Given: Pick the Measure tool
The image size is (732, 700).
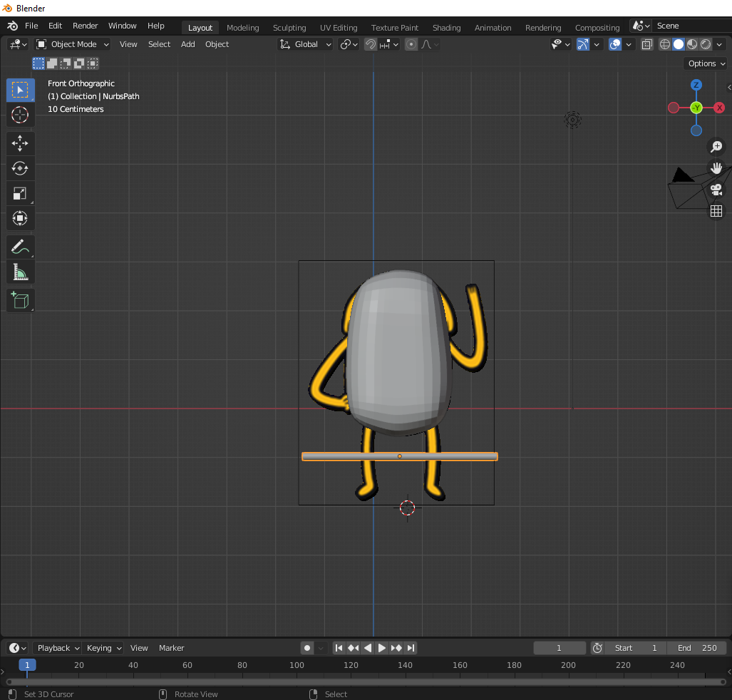Looking at the screenshot, I should click(20, 272).
